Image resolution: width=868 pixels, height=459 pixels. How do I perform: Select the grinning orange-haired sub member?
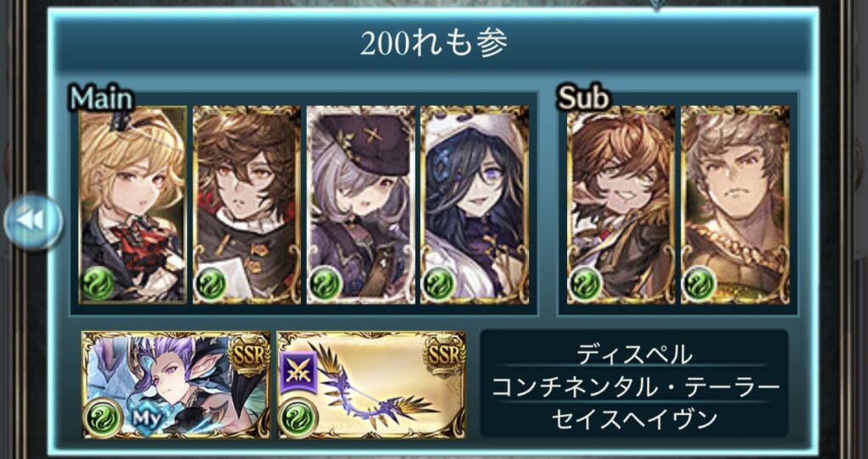621,205
